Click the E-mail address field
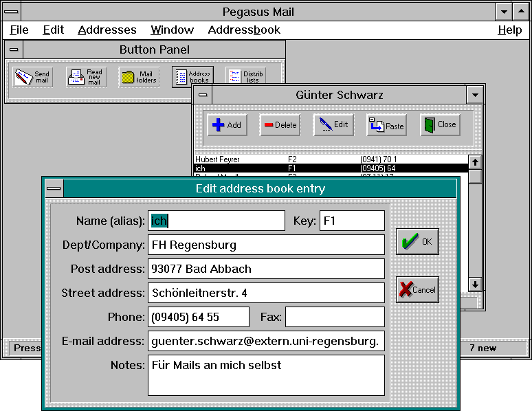The image size is (532, 411). click(266, 341)
